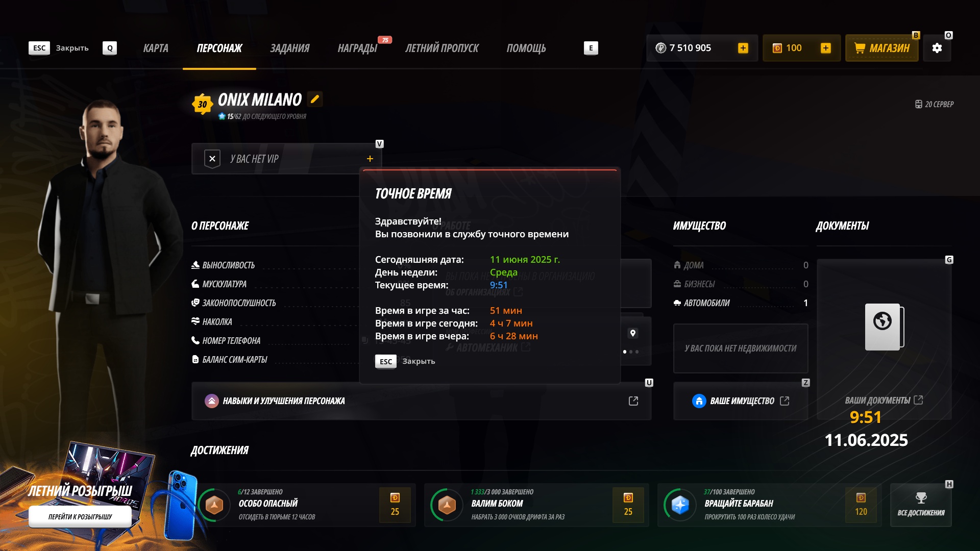
Task: Open Ваше имущество external link
Action: pos(741,401)
